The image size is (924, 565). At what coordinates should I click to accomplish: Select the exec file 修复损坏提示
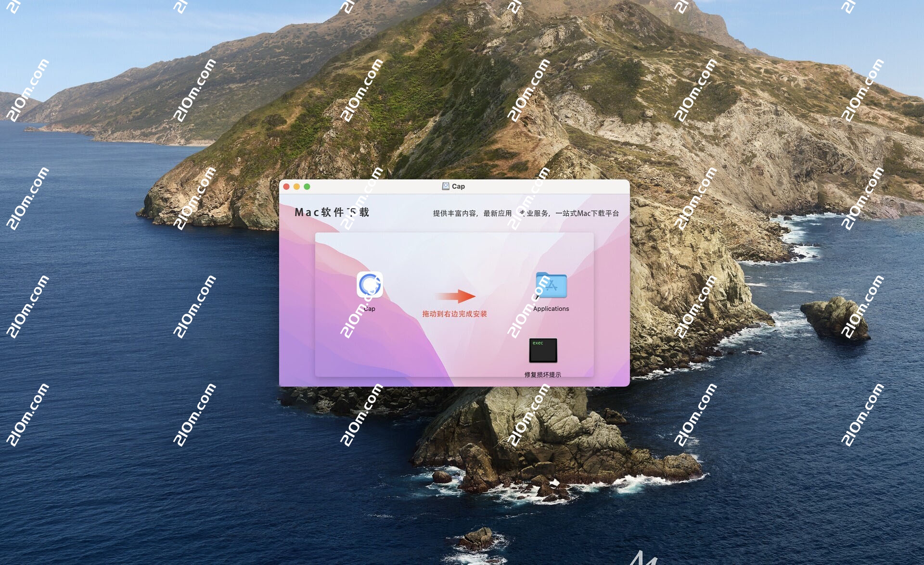click(x=543, y=351)
